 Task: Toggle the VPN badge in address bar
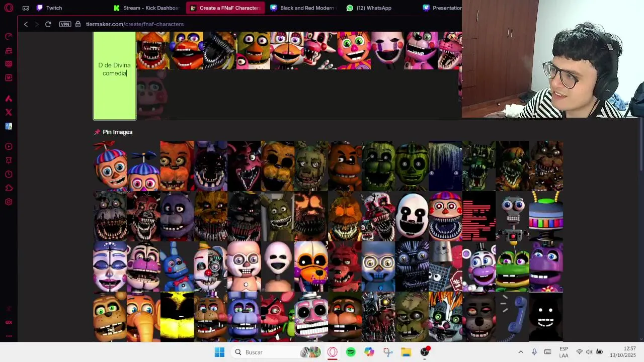65,24
